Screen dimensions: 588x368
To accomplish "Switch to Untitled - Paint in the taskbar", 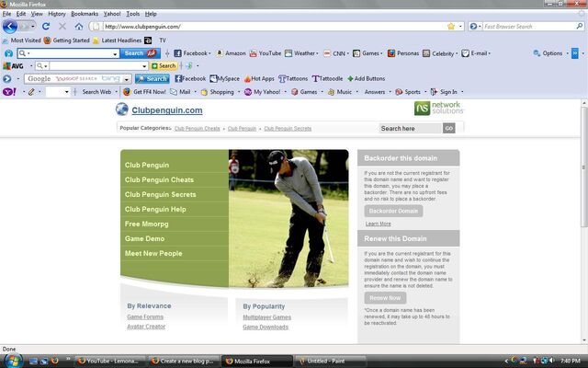I will click(330, 361).
